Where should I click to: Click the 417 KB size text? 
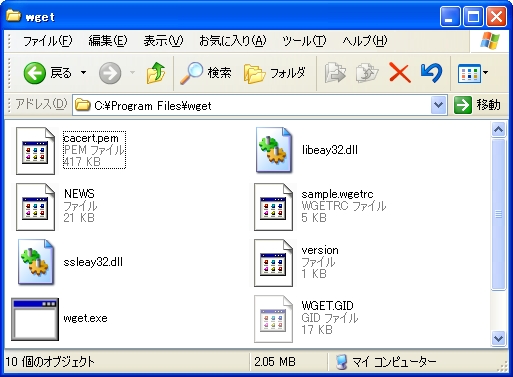pyautogui.click(x=82, y=162)
